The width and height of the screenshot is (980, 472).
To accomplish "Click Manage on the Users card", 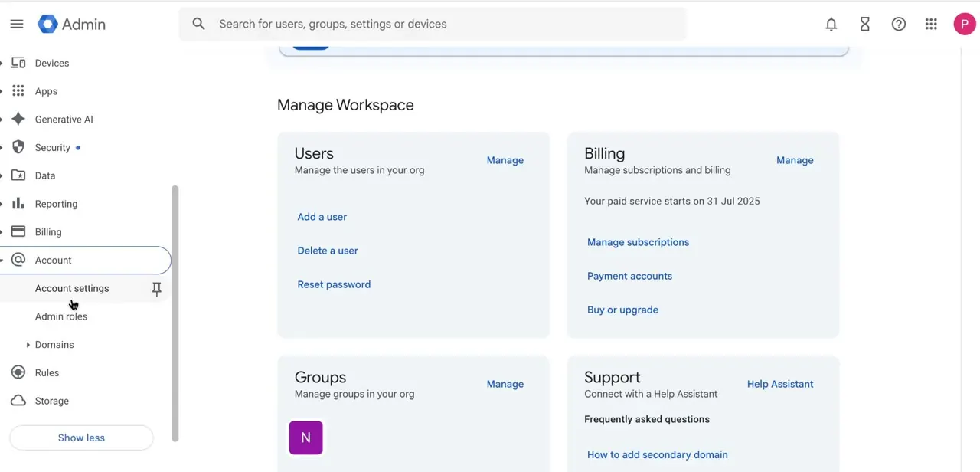I will [x=505, y=160].
